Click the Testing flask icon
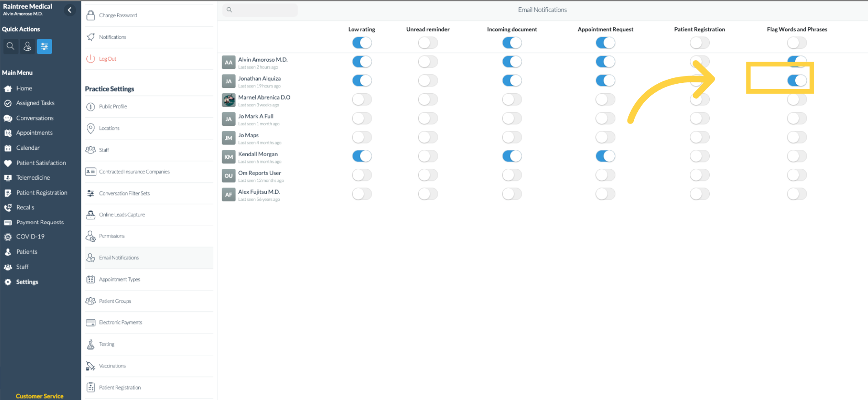 [x=91, y=344]
